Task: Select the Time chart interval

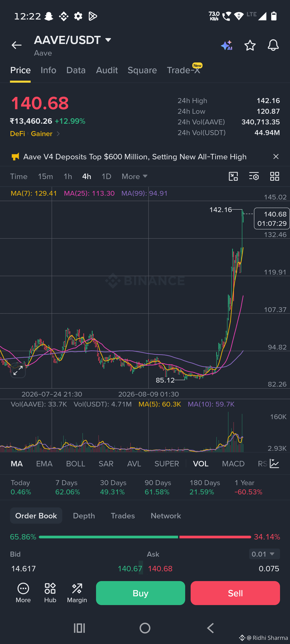Action: tap(19, 176)
